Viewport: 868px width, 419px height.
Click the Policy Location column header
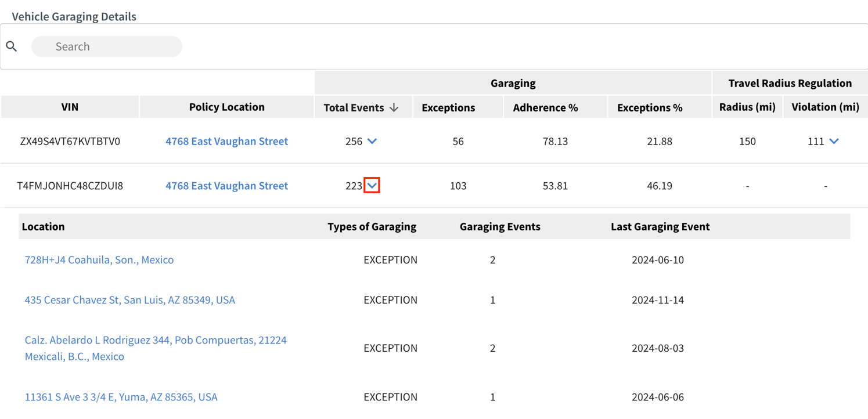point(227,107)
